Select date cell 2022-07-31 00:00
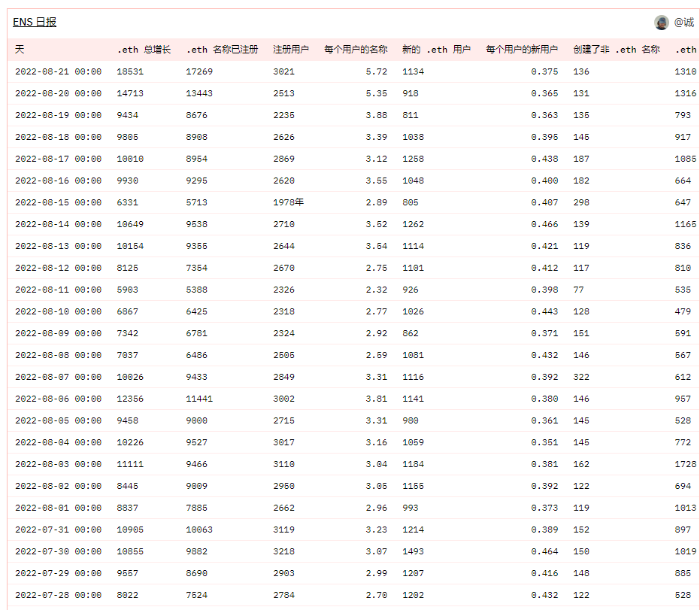This screenshot has height=610, width=700. pos(59,530)
